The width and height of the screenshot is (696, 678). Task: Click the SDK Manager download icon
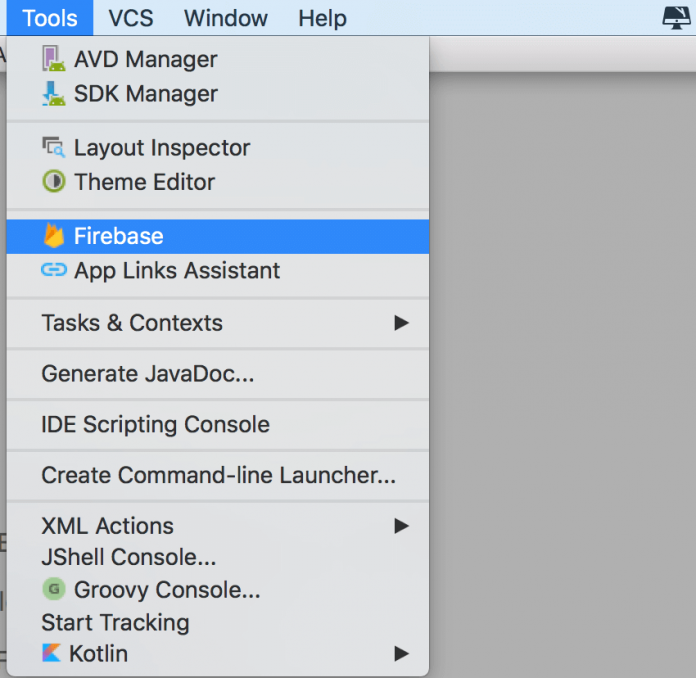(x=53, y=94)
